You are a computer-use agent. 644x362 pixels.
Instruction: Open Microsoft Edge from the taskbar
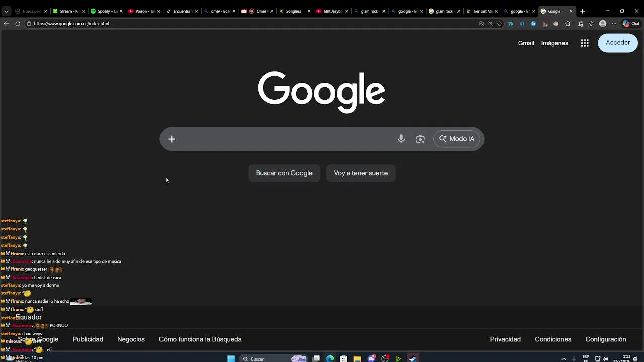pos(330,359)
